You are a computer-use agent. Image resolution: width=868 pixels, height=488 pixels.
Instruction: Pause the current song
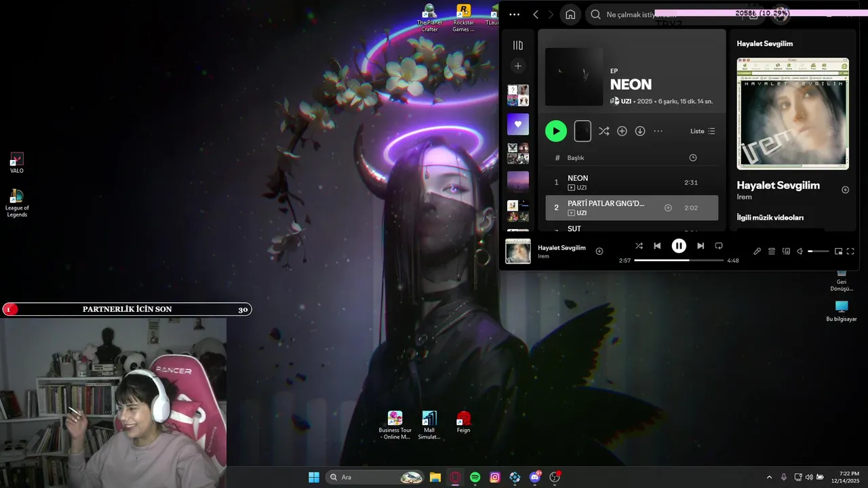pos(679,246)
